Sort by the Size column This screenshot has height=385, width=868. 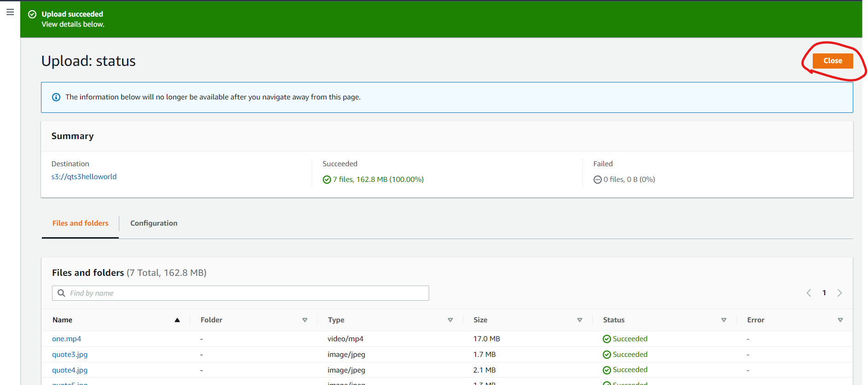tap(580, 320)
